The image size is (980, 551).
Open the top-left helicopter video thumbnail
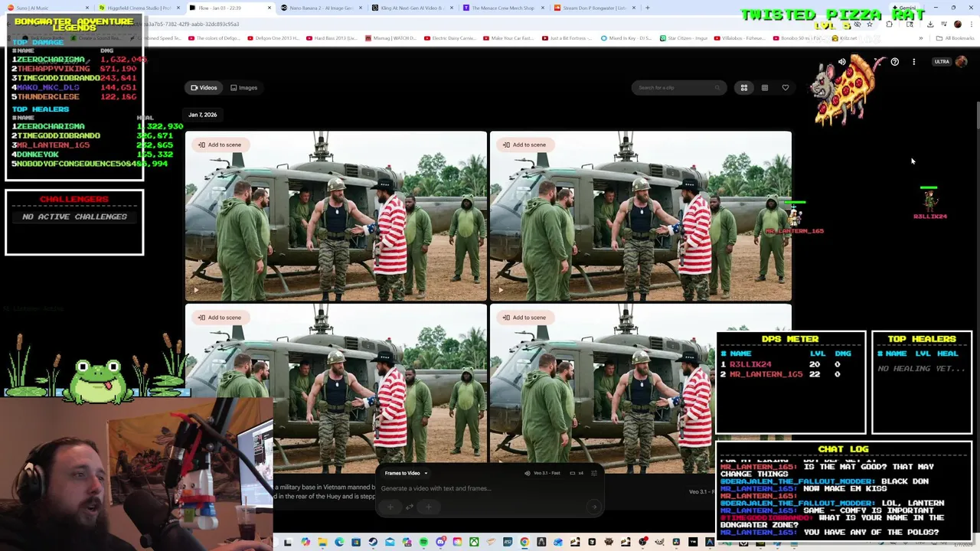click(x=335, y=217)
